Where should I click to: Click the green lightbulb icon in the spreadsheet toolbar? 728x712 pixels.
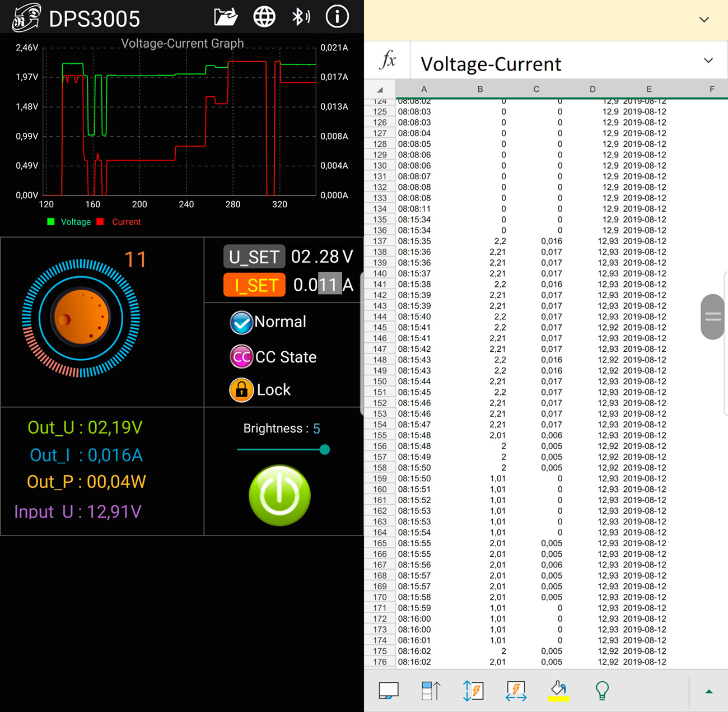(602, 691)
